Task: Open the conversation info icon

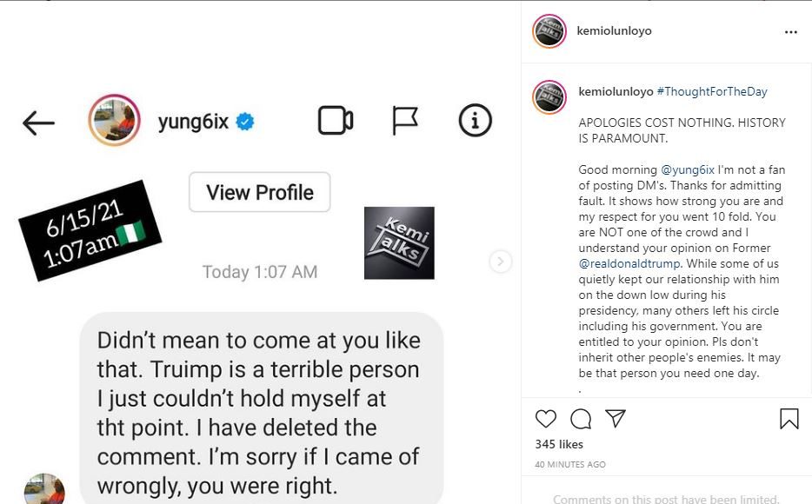Action: pos(475,121)
